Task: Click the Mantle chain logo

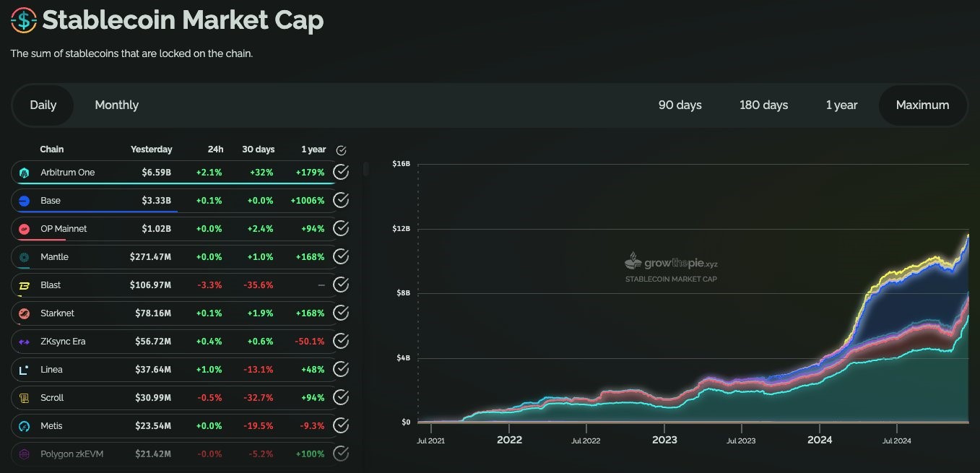Action: pyautogui.click(x=24, y=257)
